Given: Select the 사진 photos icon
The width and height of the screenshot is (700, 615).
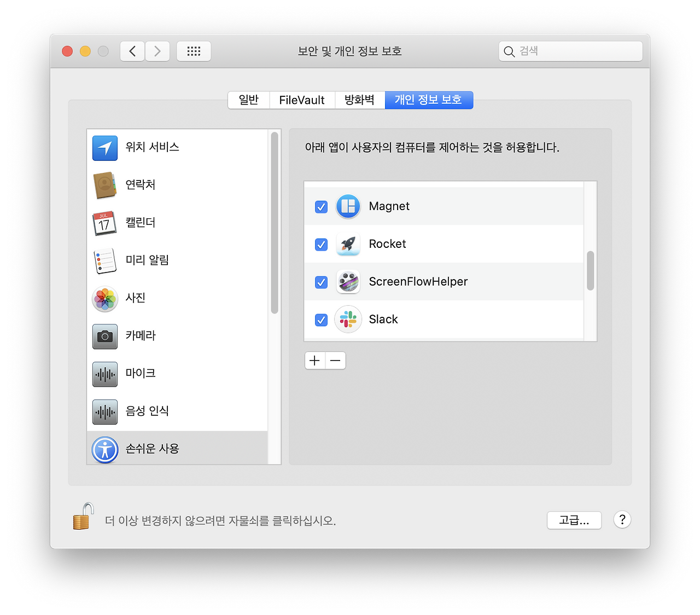Looking at the screenshot, I should click(x=104, y=299).
